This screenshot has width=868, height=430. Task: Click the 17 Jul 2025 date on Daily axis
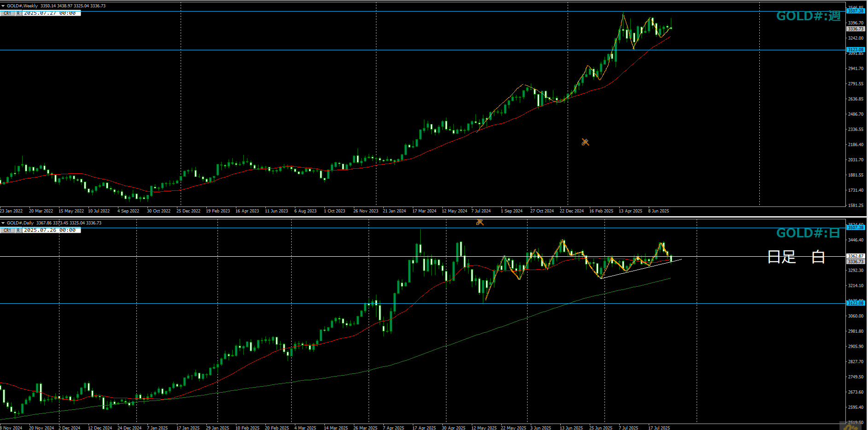click(x=659, y=428)
